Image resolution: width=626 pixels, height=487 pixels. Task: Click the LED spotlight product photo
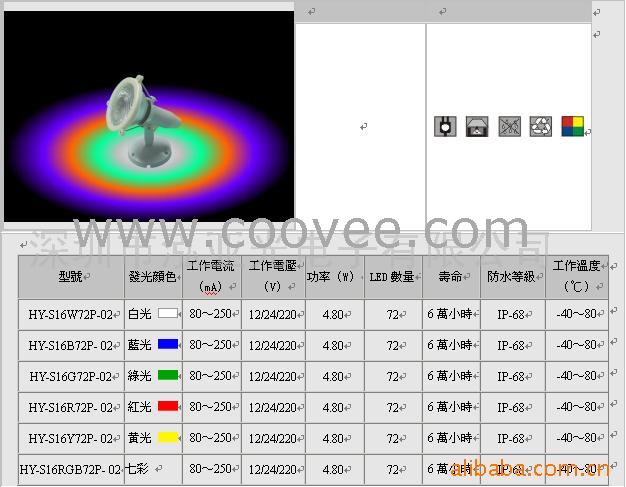pos(149,116)
